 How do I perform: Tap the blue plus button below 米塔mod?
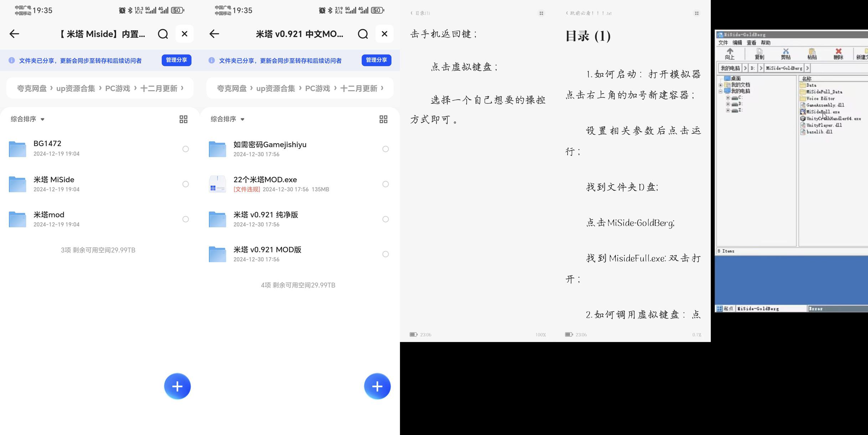coord(178,386)
